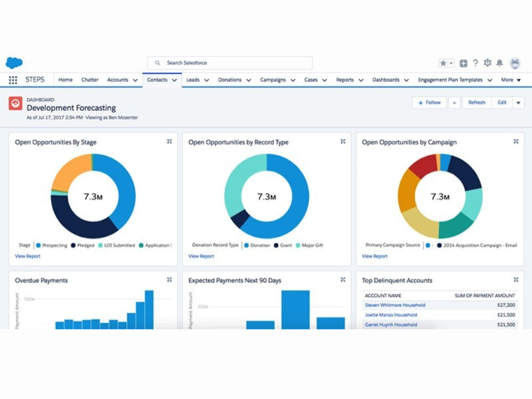Open the Campaigns tab
532x399 pixels.
click(x=273, y=80)
